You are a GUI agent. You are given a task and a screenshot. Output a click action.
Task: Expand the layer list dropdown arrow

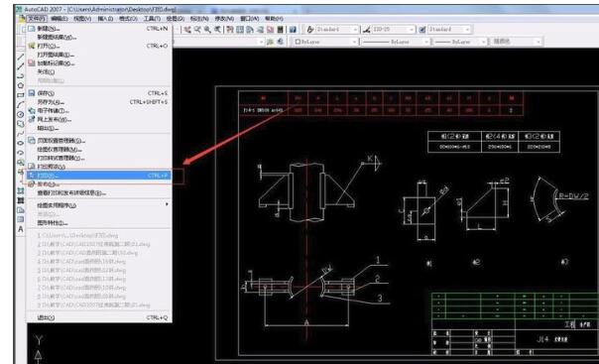coord(261,42)
